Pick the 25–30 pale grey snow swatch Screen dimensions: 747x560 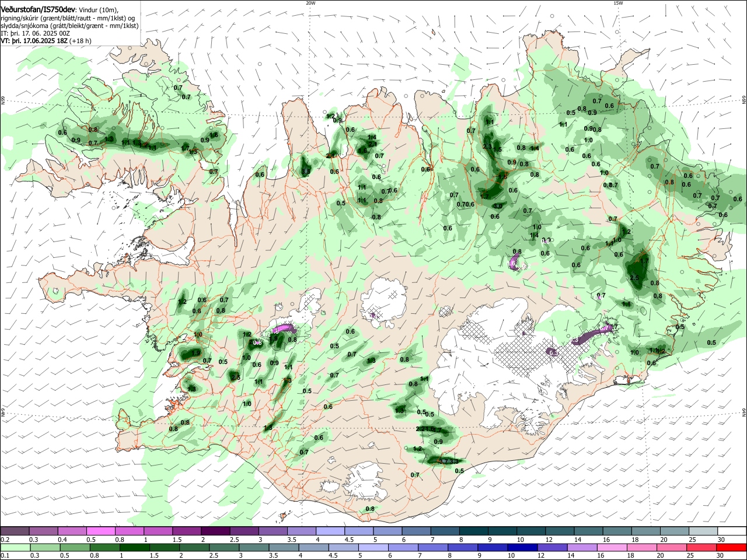pyautogui.click(x=703, y=531)
